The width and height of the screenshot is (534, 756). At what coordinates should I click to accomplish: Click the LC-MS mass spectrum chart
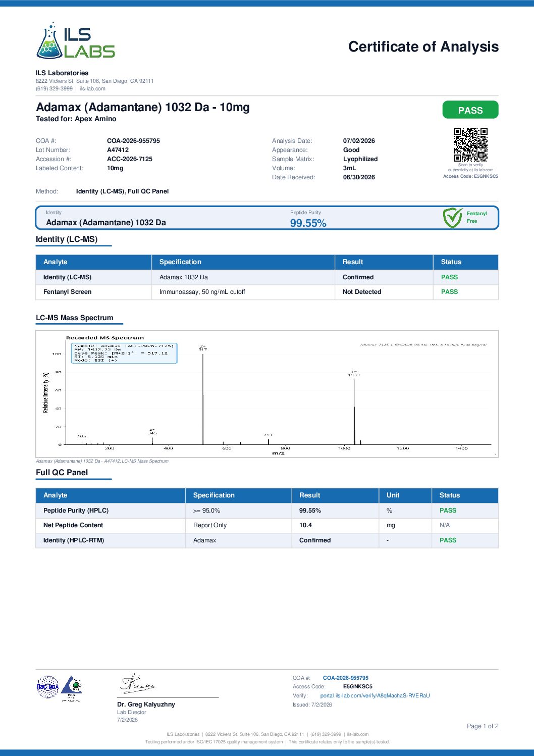point(267,394)
